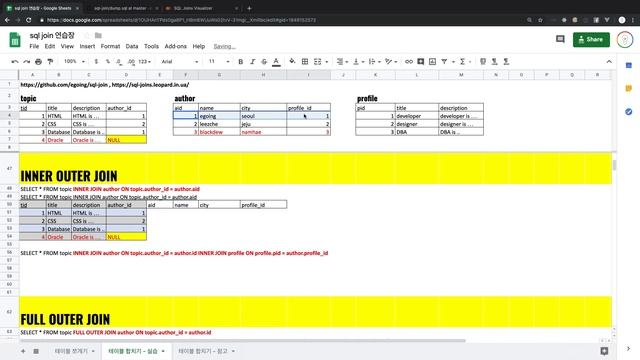Open text color picker
640x360 pixels.
pyautogui.click(x=276, y=62)
